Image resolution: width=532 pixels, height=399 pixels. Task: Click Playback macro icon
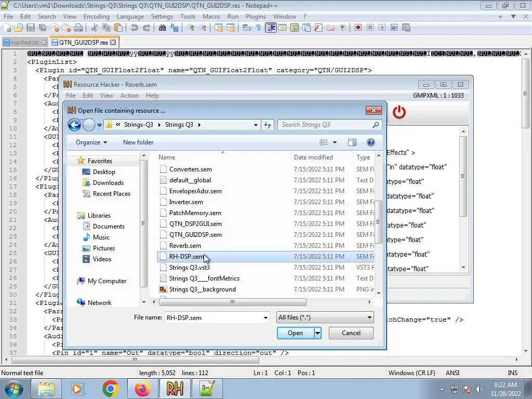382,28
